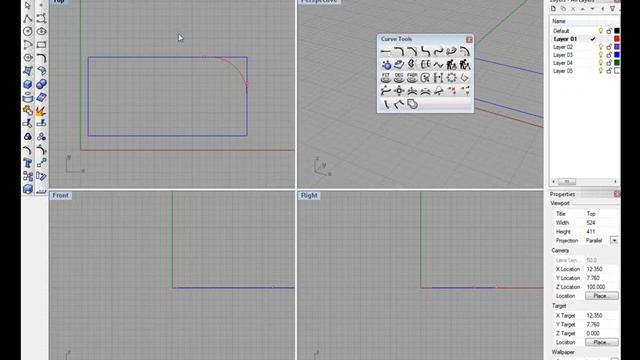
Task: Click the wavy curve icon in Curve Tools
Action: point(438,65)
